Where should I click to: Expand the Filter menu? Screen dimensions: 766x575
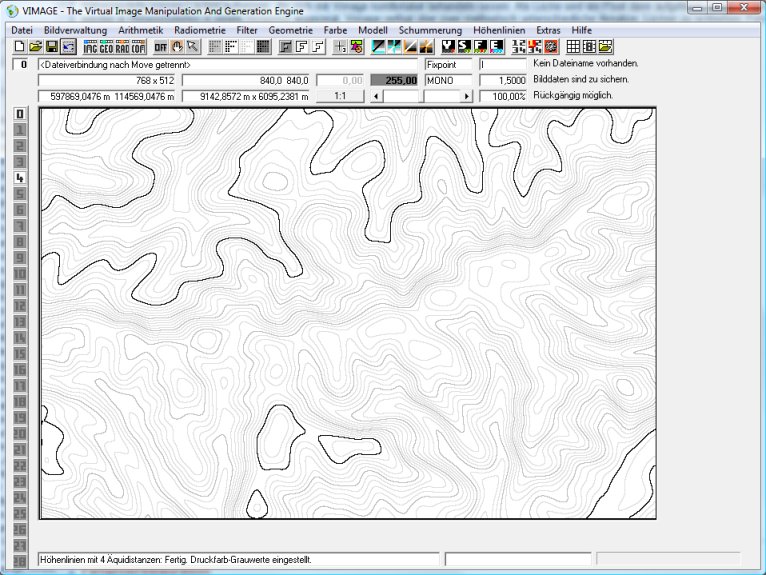tap(247, 30)
